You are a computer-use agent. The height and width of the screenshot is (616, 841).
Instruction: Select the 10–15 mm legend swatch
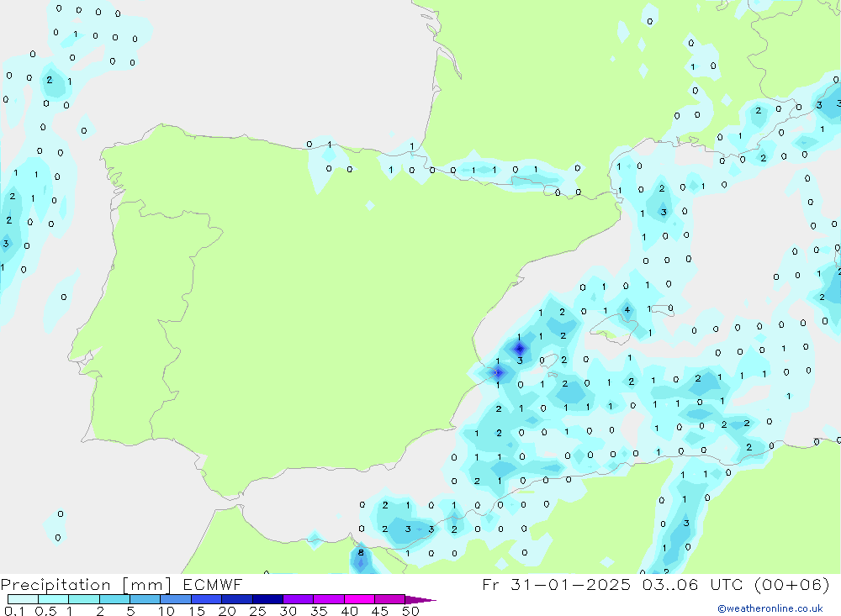coord(175,599)
